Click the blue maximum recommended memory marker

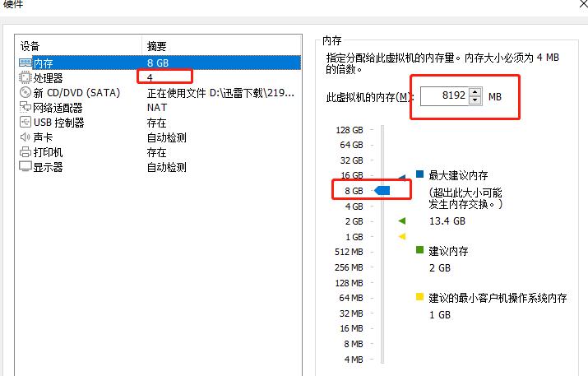pyautogui.click(x=401, y=177)
